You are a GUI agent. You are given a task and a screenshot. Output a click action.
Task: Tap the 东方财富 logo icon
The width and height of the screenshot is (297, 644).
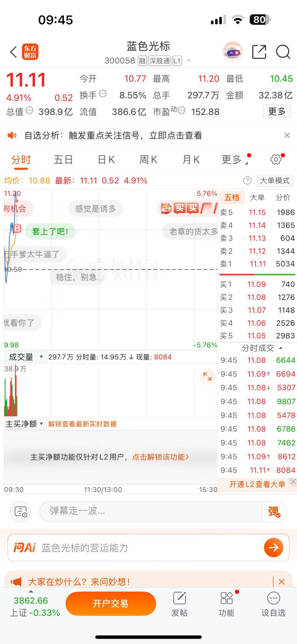tap(30, 52)
